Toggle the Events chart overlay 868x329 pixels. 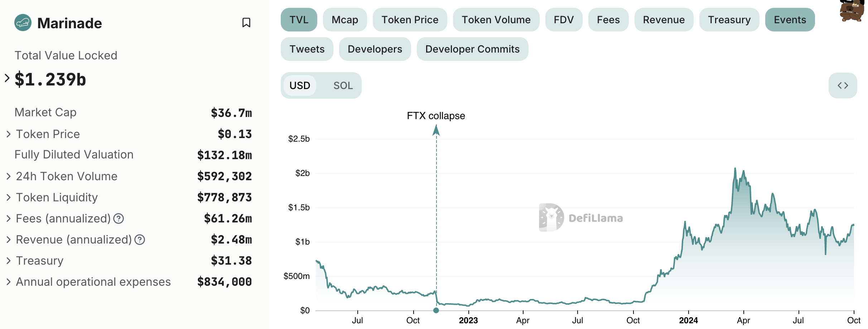coord(790,20)
